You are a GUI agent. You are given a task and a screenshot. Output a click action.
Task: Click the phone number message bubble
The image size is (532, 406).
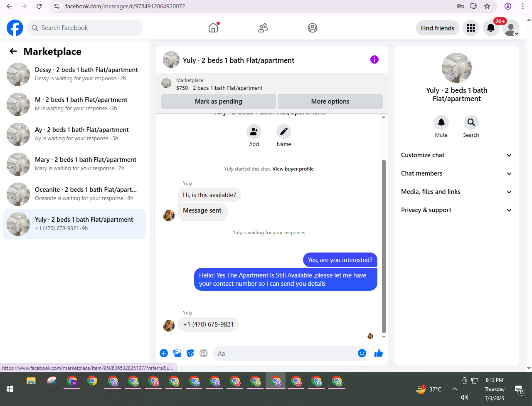[x=208, y=324]
